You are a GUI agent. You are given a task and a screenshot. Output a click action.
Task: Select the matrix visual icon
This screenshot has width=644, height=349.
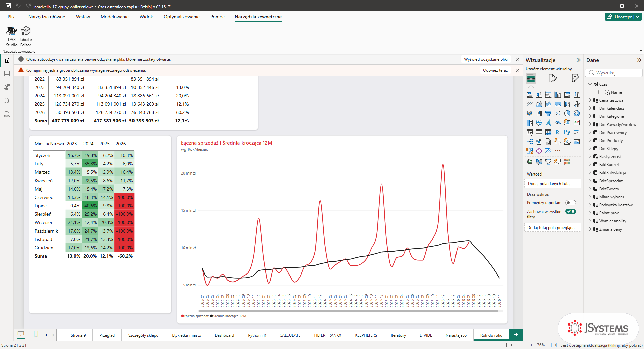pyautogui.click(x=548, y=132)
